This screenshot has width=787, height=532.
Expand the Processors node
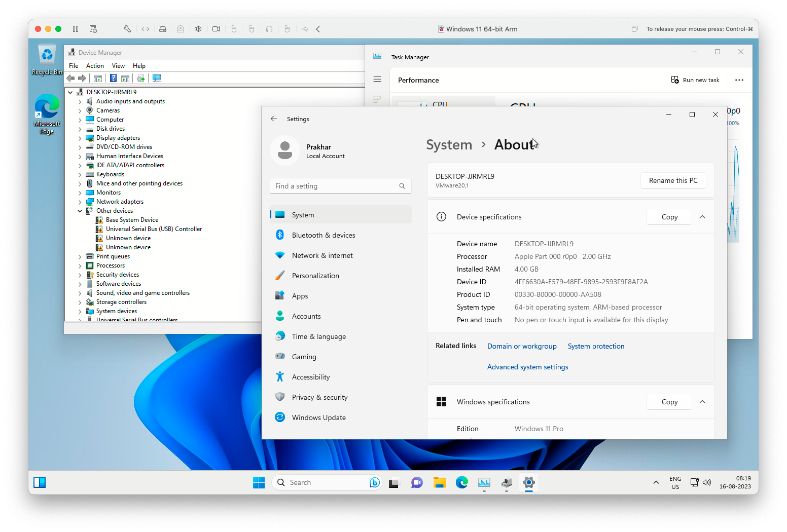(x=80, y=265)
